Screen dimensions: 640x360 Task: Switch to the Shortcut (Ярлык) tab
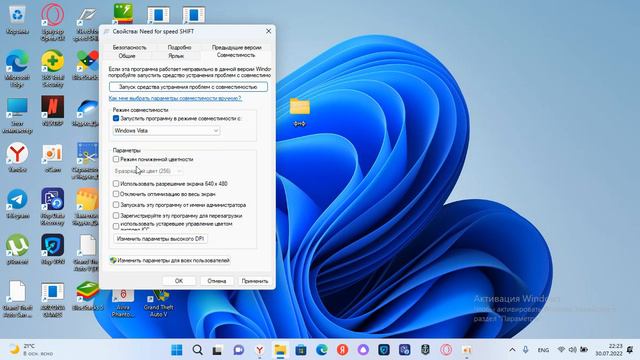tap(176, 56)
